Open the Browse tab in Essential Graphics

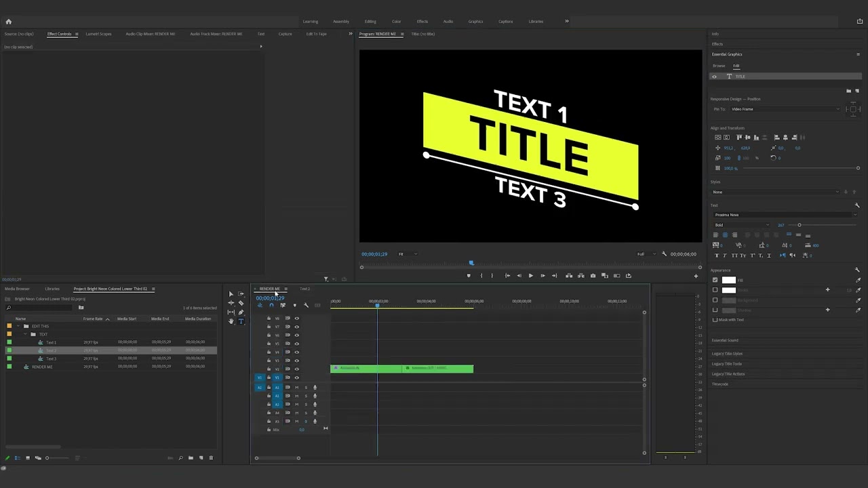click(719, 66)
